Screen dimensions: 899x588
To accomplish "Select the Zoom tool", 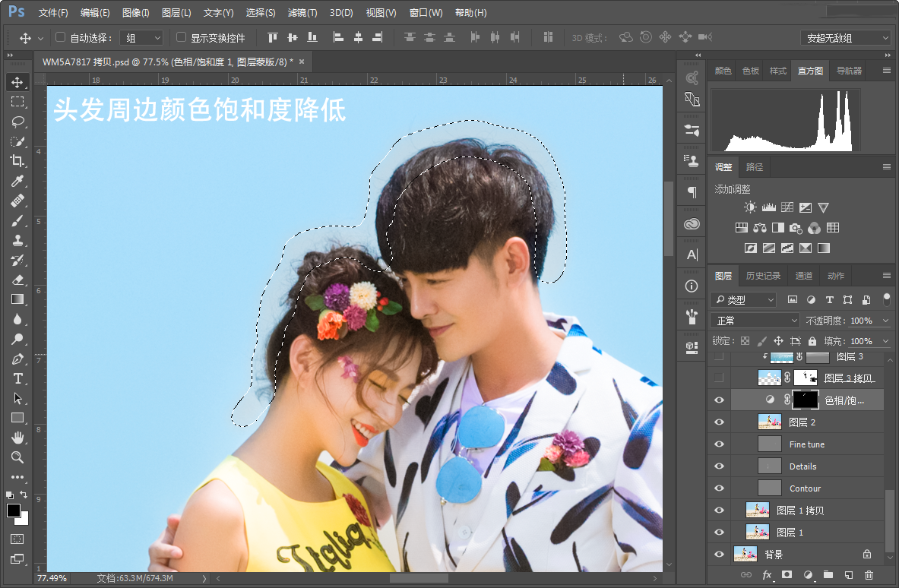I will (x=17, y=457).
